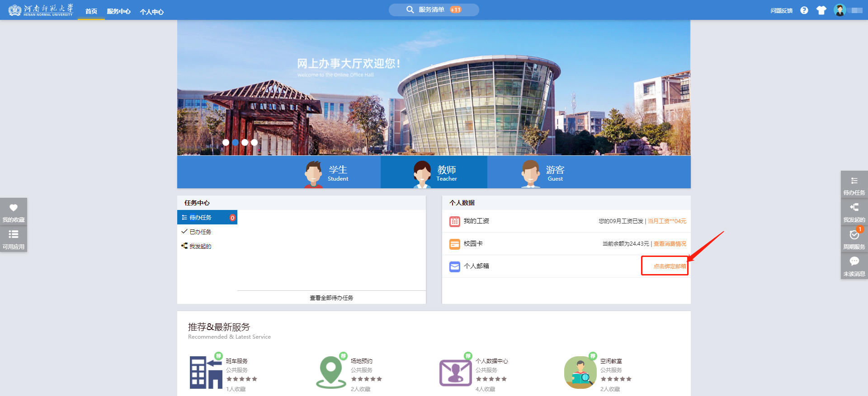Click the 待办任务 red count badge
Screen dimensions: 868x396
[x=232, y=218]
